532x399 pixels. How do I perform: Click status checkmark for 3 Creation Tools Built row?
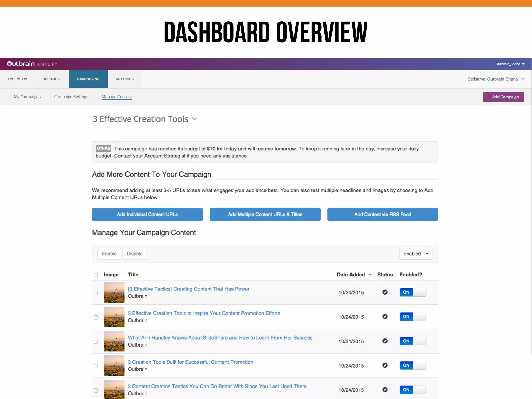coord(385,365)
